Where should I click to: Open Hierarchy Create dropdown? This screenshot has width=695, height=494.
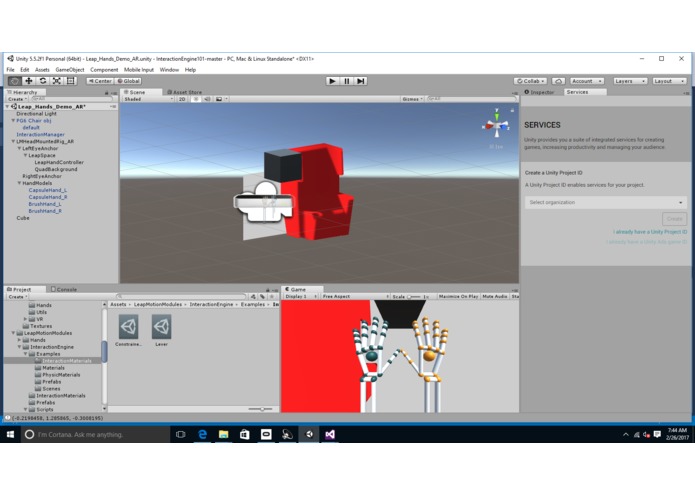pos(18,99)
